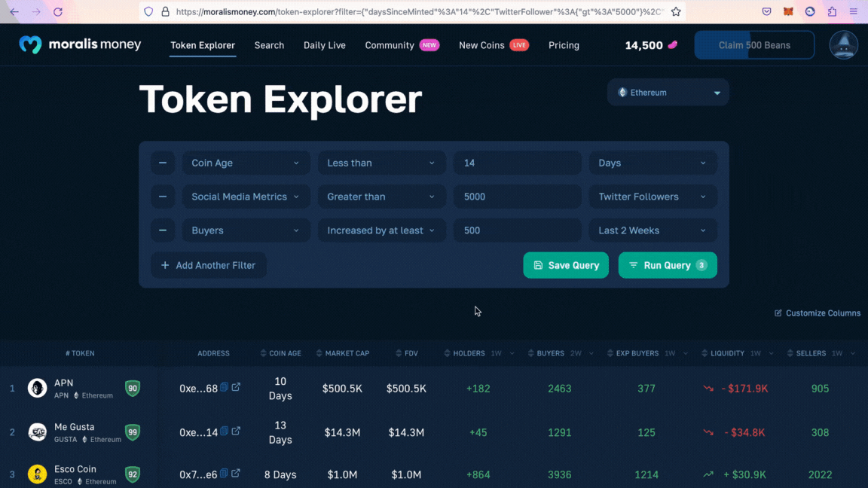Image resolution: width=868 pixels, height=488 pixels.
Task: Copy the Me Gusta token address
Action: pyautogui.click(x=225, y=431)
